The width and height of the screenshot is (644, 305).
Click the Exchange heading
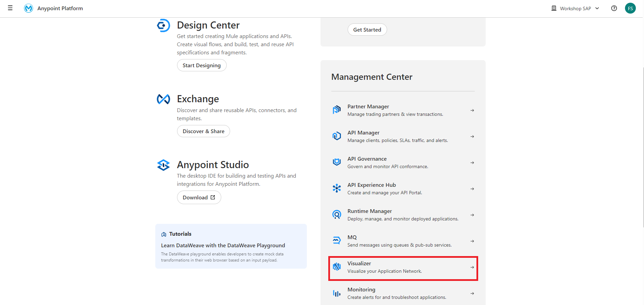click(198, 99)
